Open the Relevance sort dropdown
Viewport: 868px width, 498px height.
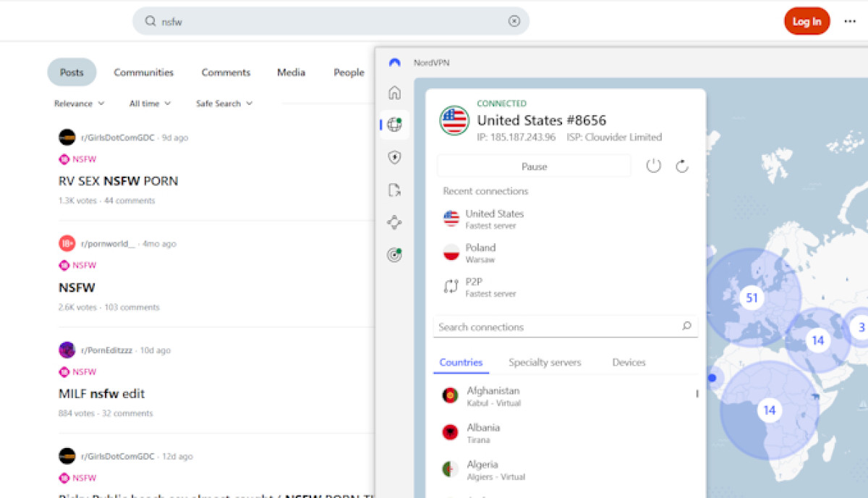[80, 104]
